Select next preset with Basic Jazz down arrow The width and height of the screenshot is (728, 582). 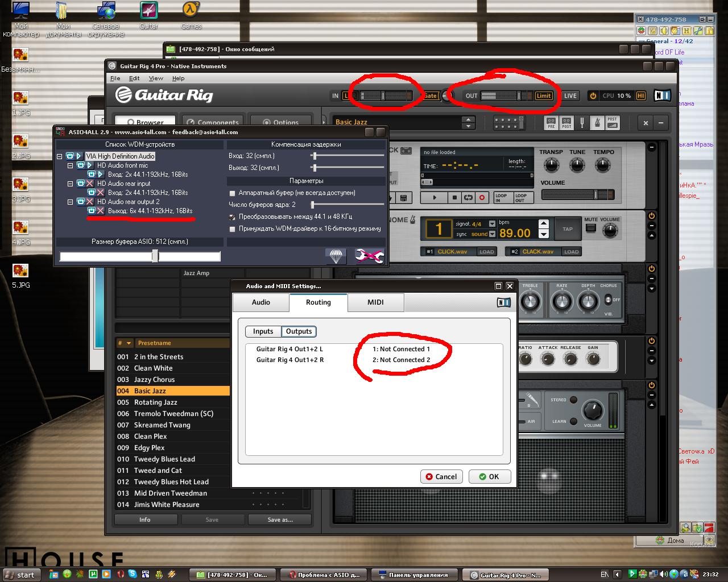pos(469,126)
